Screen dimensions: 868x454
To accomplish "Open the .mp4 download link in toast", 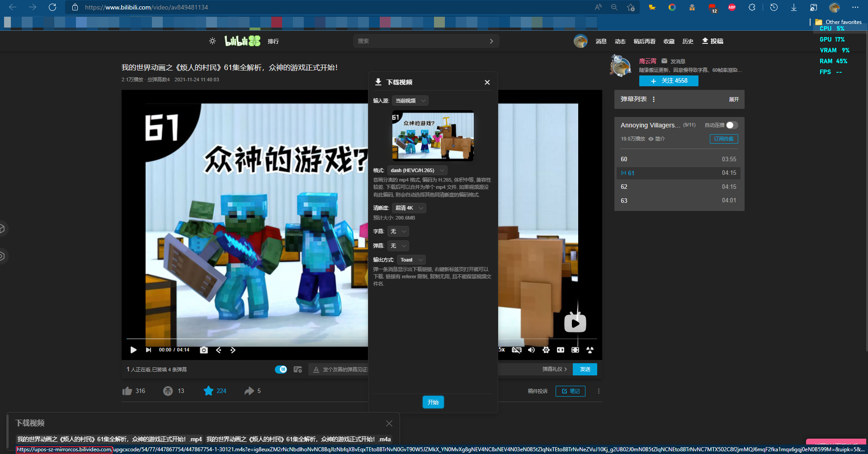I will 109,439.
